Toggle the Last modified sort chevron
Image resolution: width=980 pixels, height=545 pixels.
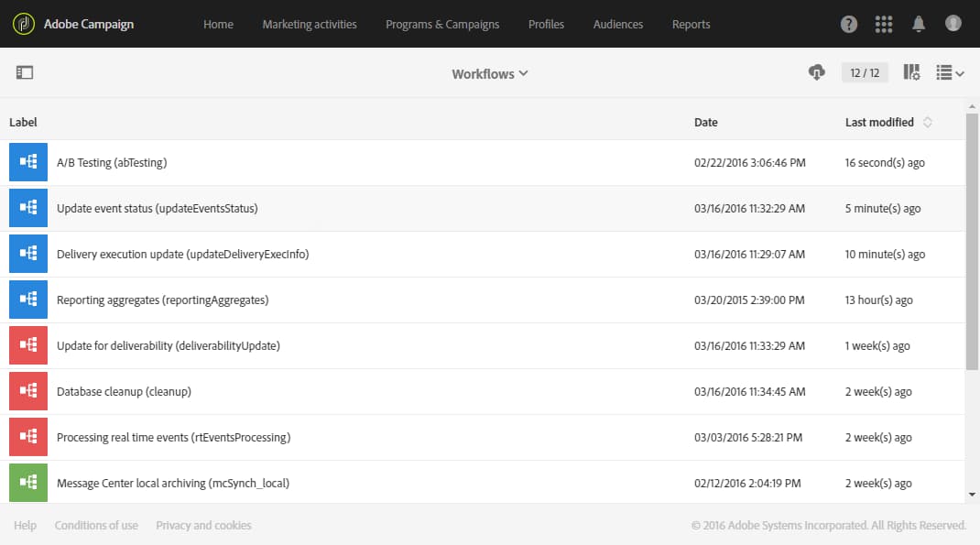927,122
